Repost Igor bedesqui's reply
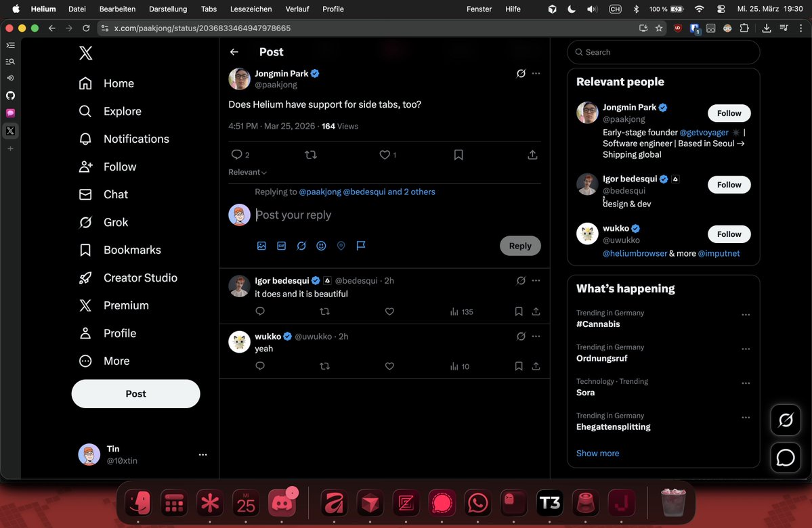 pyautogui.click(x=324, y=311)
